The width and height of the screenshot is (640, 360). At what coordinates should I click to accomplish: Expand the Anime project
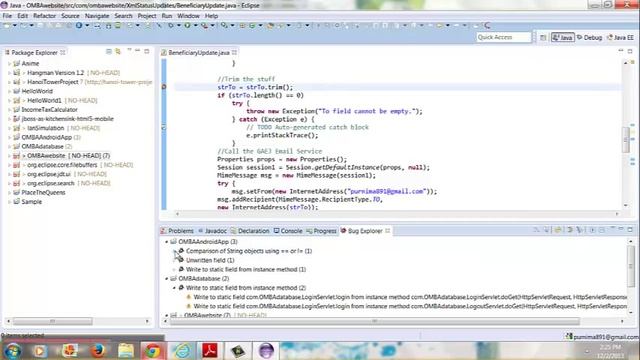tap(9, 64)
